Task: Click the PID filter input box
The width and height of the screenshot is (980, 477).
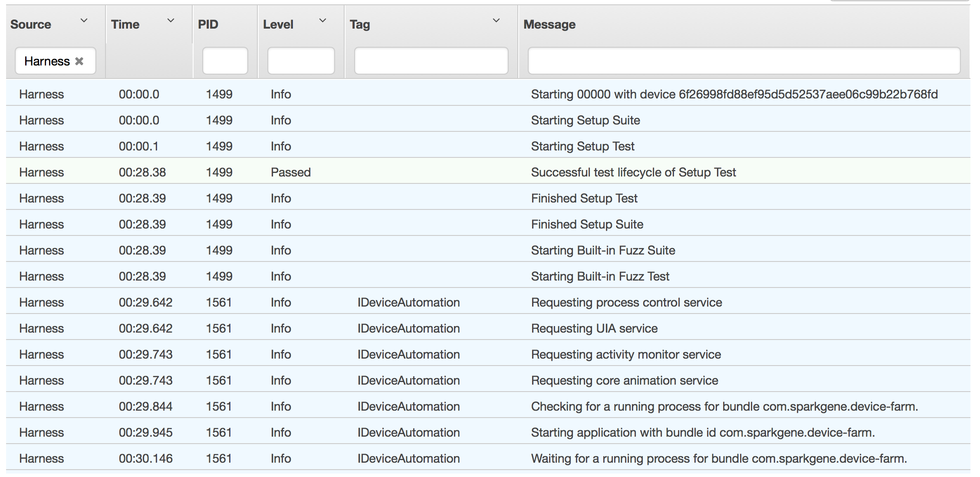Action: 225,61
